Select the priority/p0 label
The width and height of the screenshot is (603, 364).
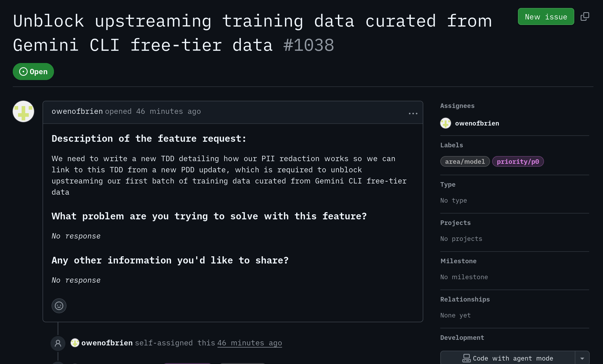[518, 162]
